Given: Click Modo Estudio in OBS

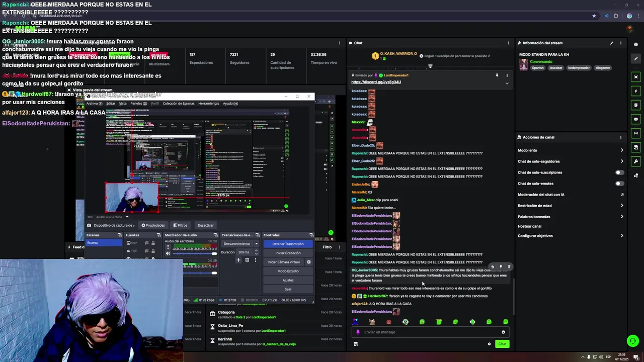Looking at the screenshot, I should tap(288, 271).
